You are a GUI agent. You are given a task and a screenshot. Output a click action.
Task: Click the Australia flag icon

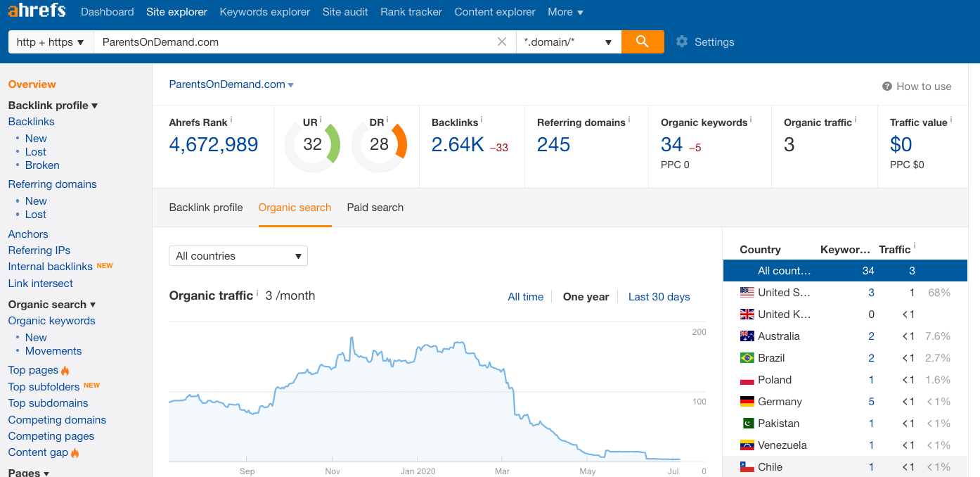(747, 336)
